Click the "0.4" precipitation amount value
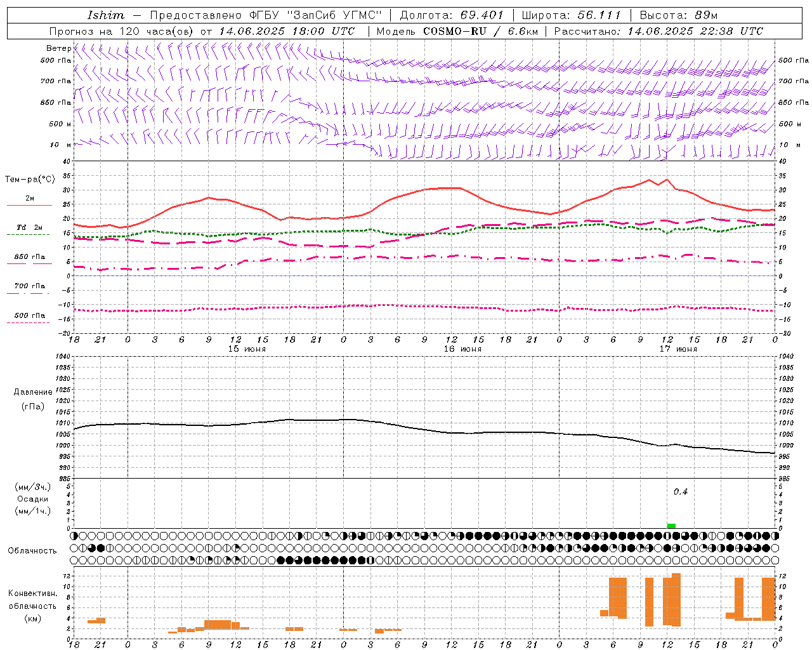The height and width of the screenshot is (650, 812). (x=681, y=492)
